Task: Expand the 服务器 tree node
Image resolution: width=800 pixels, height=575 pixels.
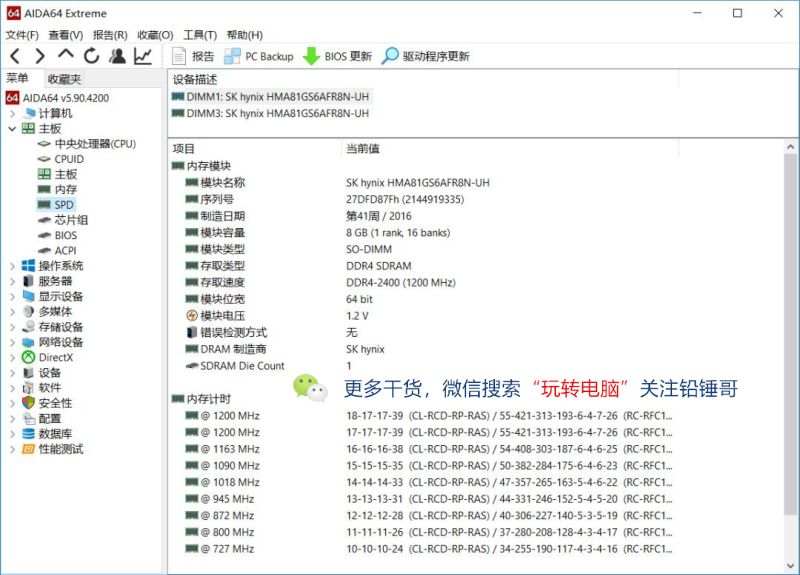Action: click(x=12, y=281)
